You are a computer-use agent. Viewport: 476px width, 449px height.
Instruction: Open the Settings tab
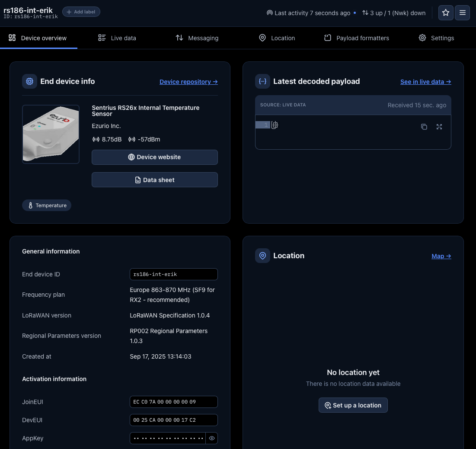click(436, 38)
